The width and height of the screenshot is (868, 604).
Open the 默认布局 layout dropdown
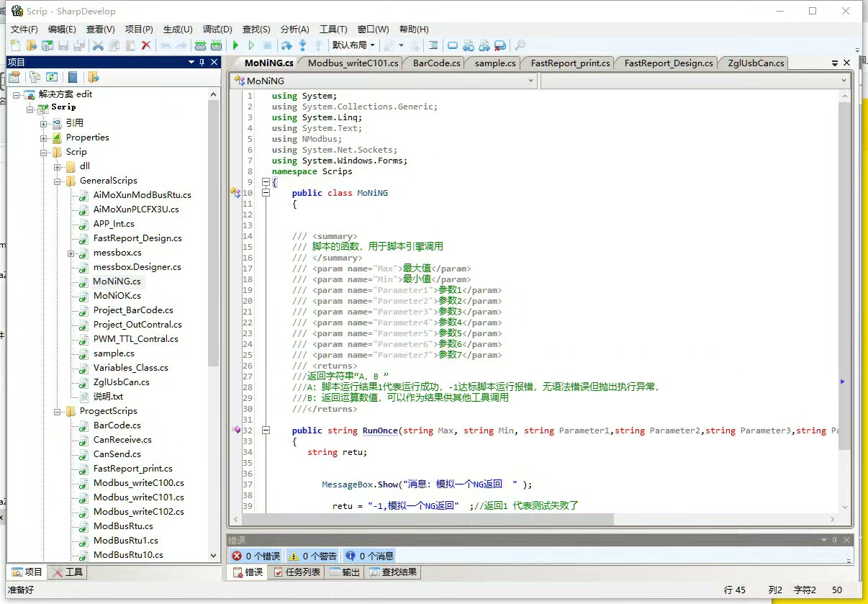(x=353, y=45)
